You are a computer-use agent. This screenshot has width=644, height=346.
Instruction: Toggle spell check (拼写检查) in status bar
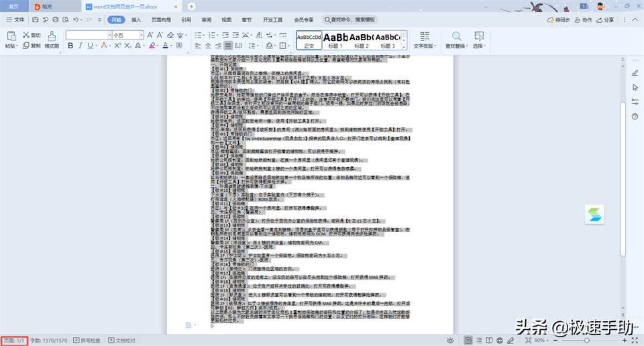(x=87, y=341)
